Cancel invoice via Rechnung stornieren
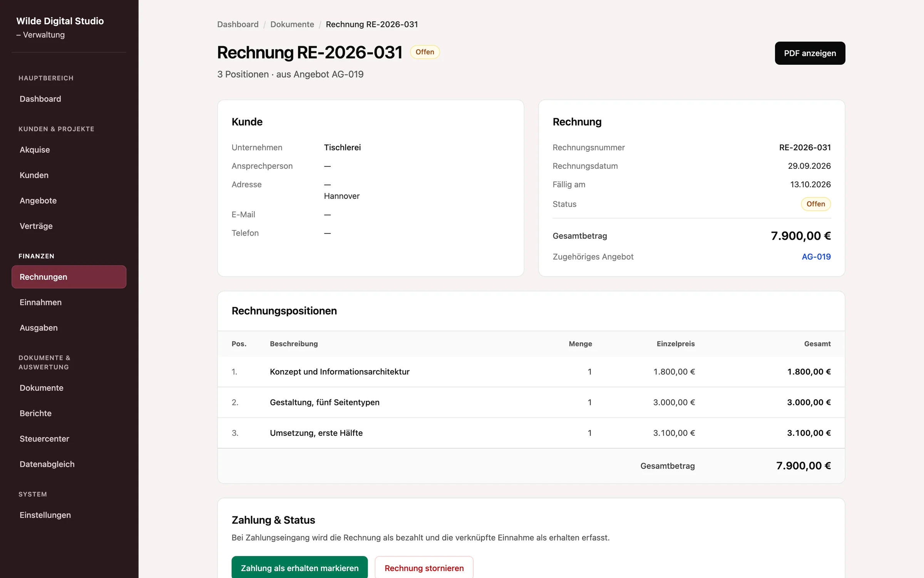924x578 pixels. point(424,568)
